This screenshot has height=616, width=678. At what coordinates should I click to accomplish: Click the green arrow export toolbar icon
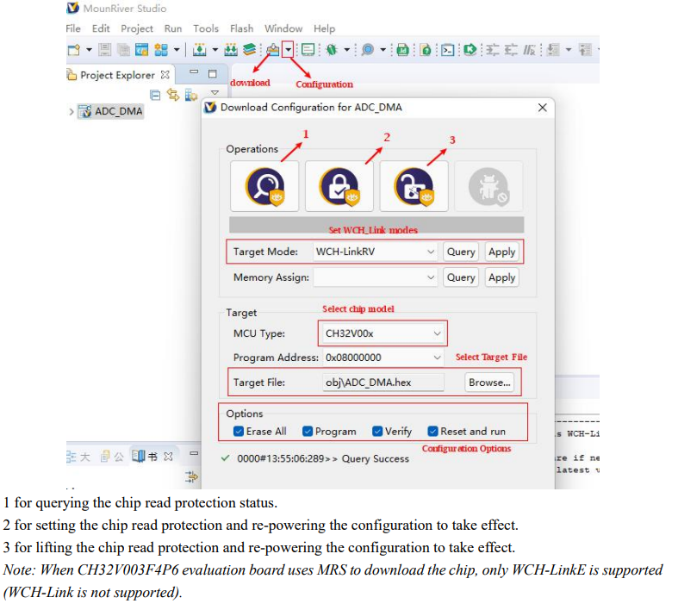pos(470,50)
